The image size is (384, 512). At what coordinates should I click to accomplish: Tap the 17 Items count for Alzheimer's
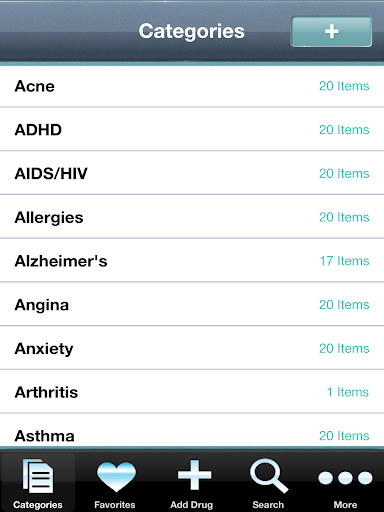pos(344,261)
